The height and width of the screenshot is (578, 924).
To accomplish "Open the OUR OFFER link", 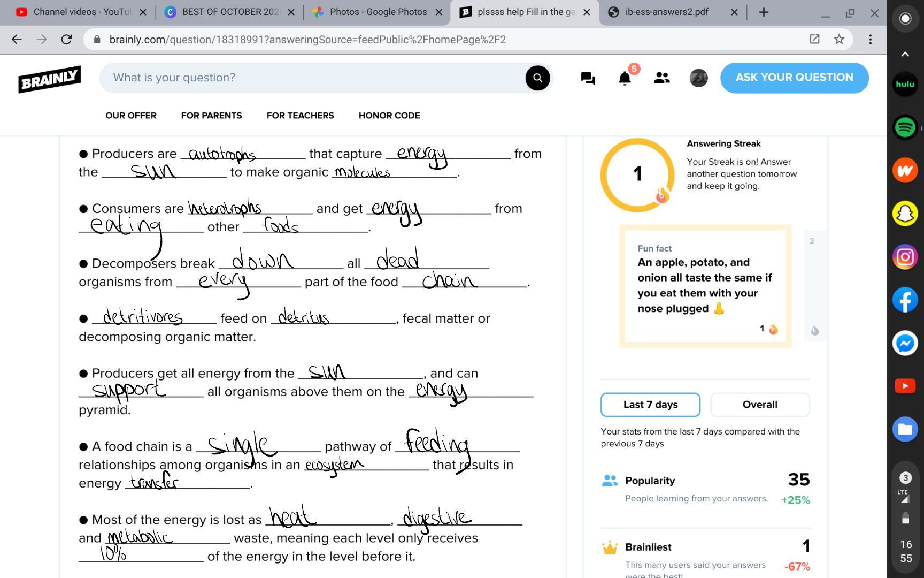I will 131,116.
